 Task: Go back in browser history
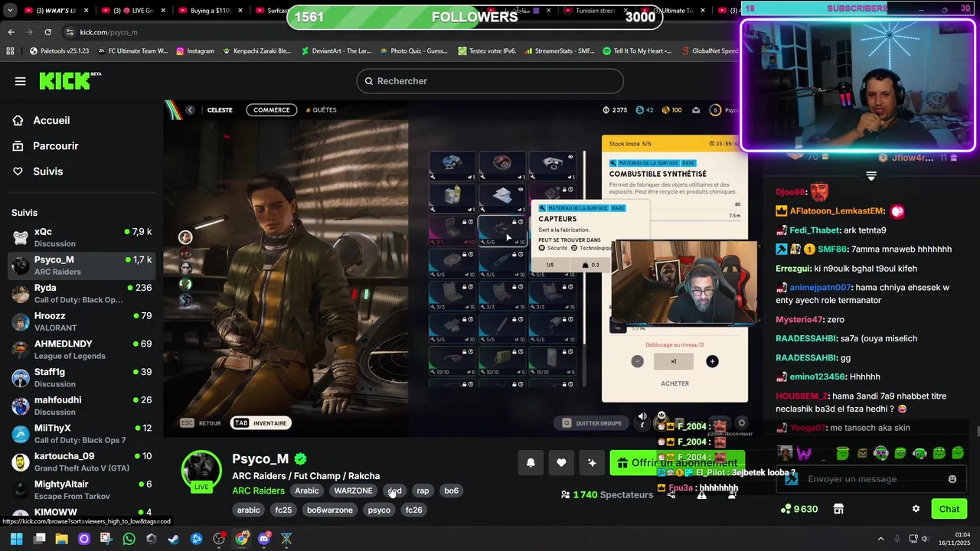pos(11,32)
